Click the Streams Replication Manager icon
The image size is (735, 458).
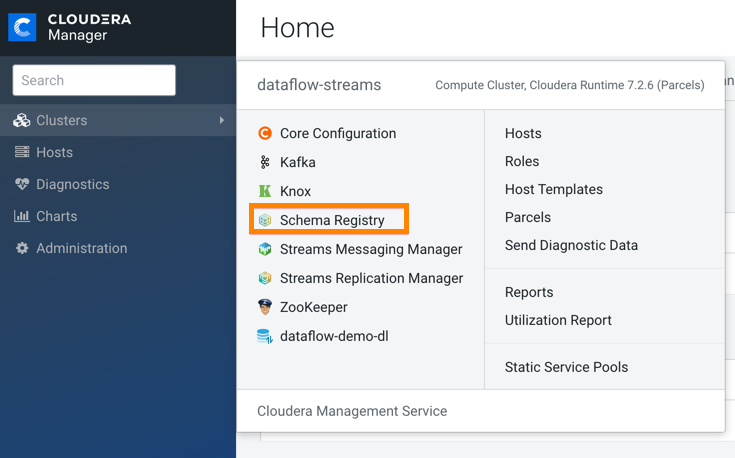[265, 278]
